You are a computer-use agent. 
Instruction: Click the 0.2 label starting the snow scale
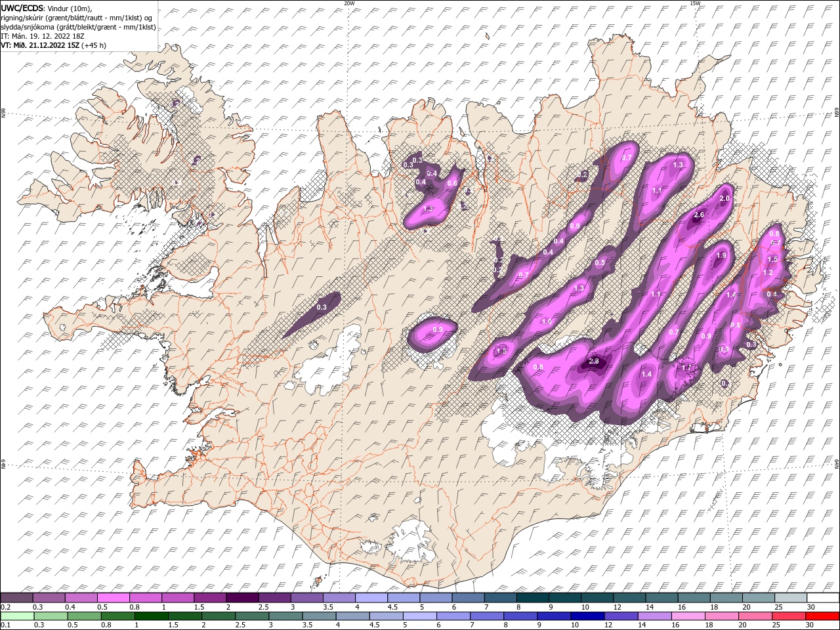5,607
